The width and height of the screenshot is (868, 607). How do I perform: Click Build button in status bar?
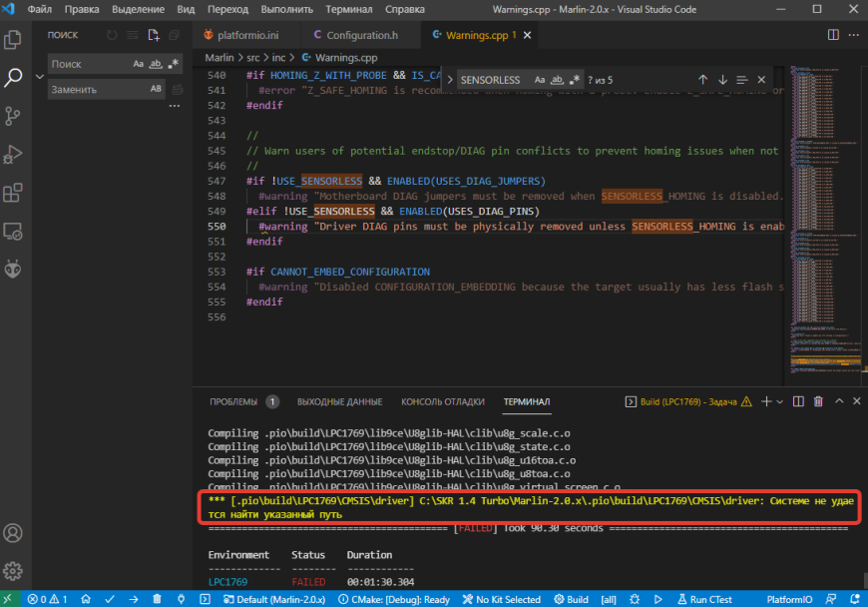click(x=571, y=599)
